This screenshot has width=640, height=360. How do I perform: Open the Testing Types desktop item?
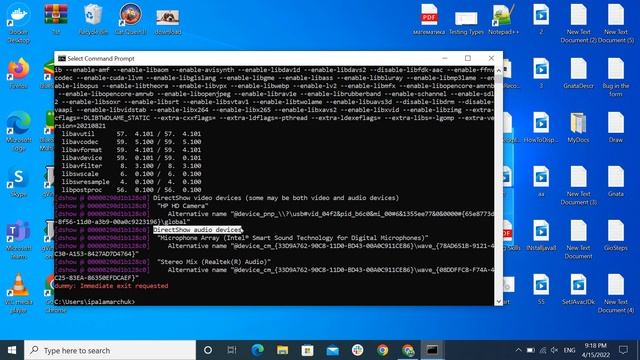click(x=466, y=22)
